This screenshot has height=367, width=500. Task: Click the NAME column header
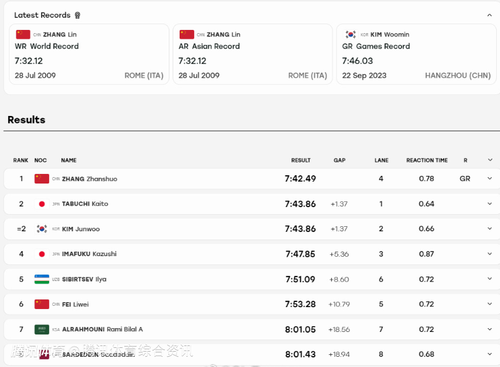[69, 160]
